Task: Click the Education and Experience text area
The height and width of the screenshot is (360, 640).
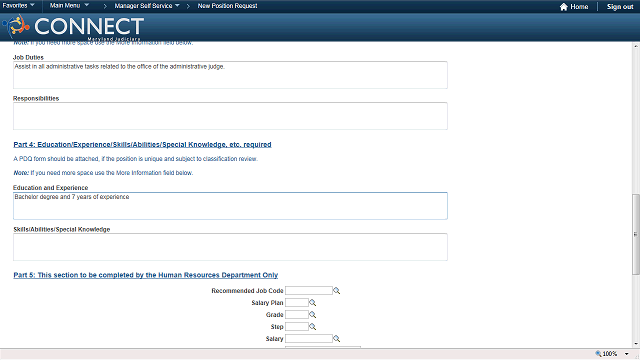Action: coord(230,206)
